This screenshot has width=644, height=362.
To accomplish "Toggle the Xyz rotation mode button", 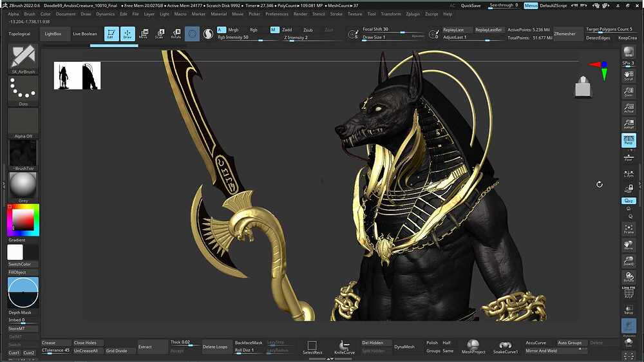I will coord(629,200).
